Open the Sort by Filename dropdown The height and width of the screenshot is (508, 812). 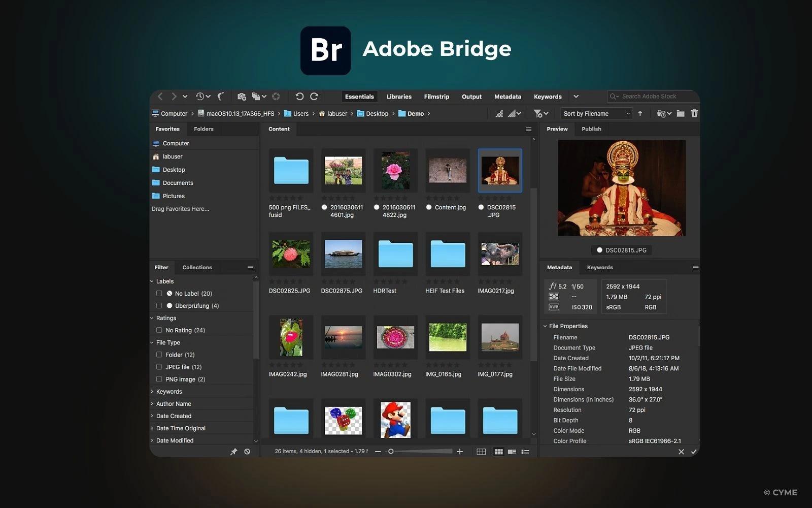(596, 114)
